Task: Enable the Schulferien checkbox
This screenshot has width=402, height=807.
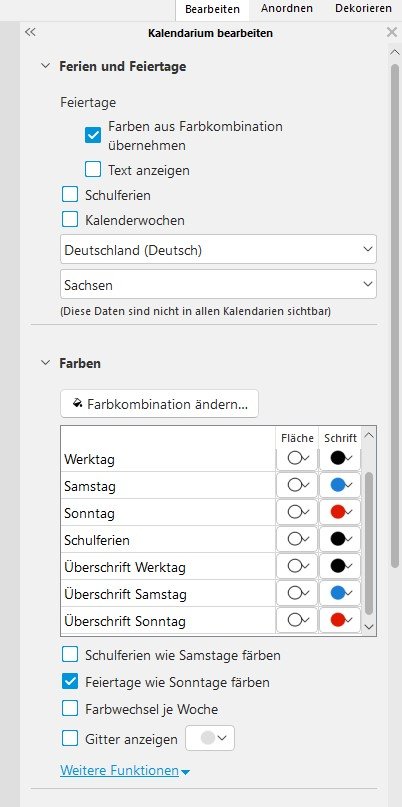Action: coord(69,195)
